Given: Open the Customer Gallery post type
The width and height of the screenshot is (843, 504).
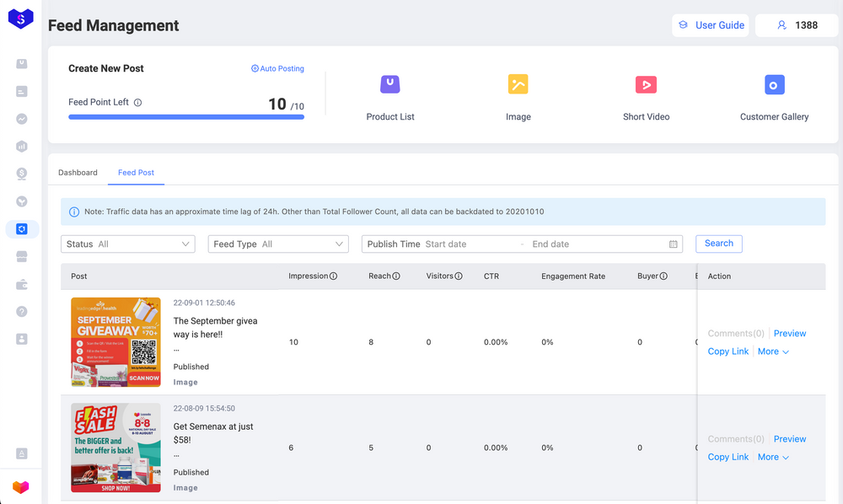Looking at the screenshot, I should [774, 84].
